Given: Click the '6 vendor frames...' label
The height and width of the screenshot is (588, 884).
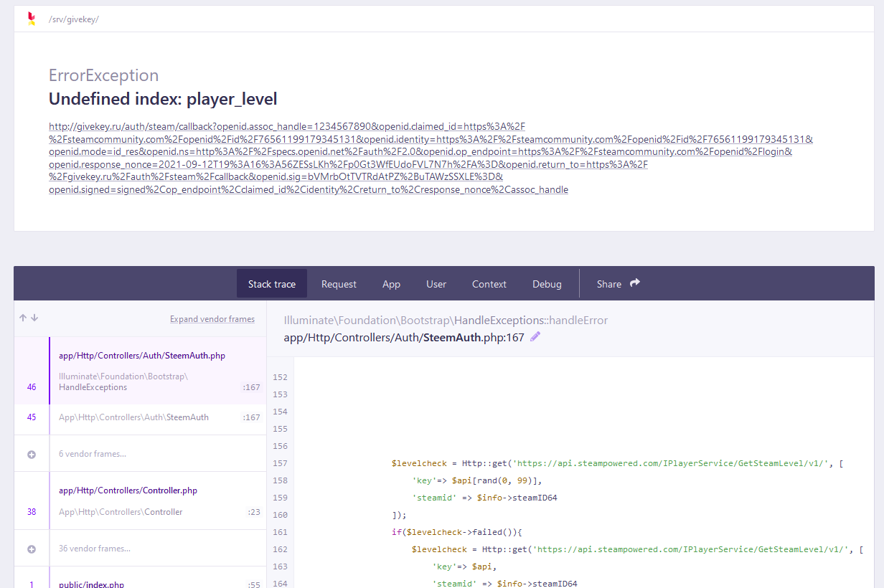Looking at the screenshot, I should [x=93, y=454].
